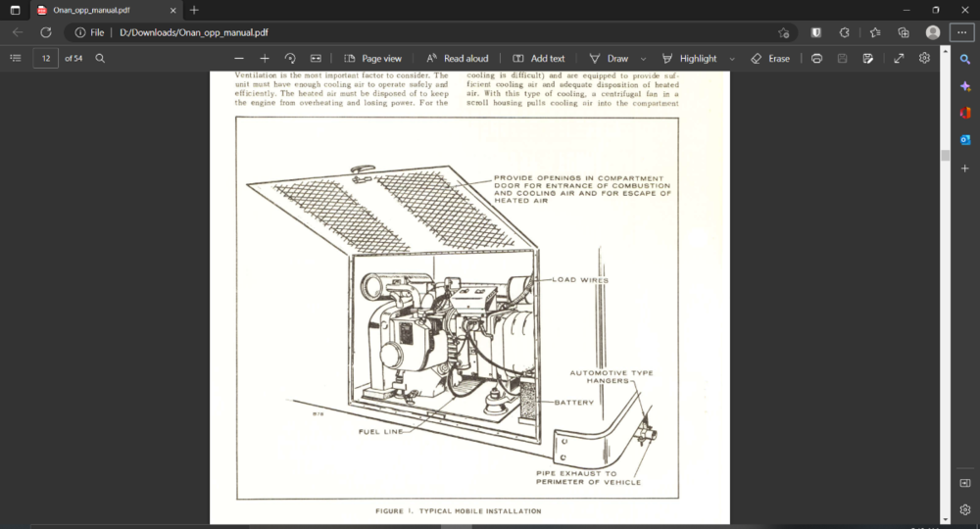Click the find in PDF search icon
The height and width of the screenshot is (529, 980).
click(x=100, y=59)
